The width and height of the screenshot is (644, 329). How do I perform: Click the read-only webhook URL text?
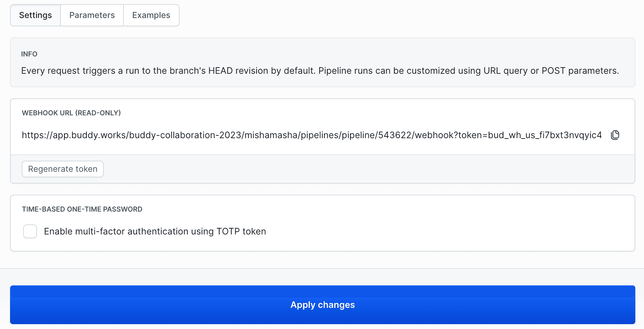click(x=311, y=135)
